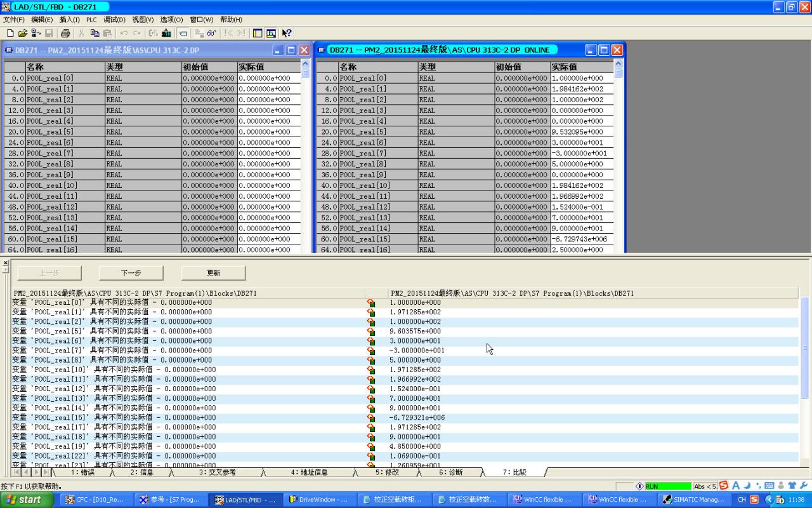Click the Open folder toolbar icon
The height and width of the screenshot is (508, 812).
(x=23, y=33)
